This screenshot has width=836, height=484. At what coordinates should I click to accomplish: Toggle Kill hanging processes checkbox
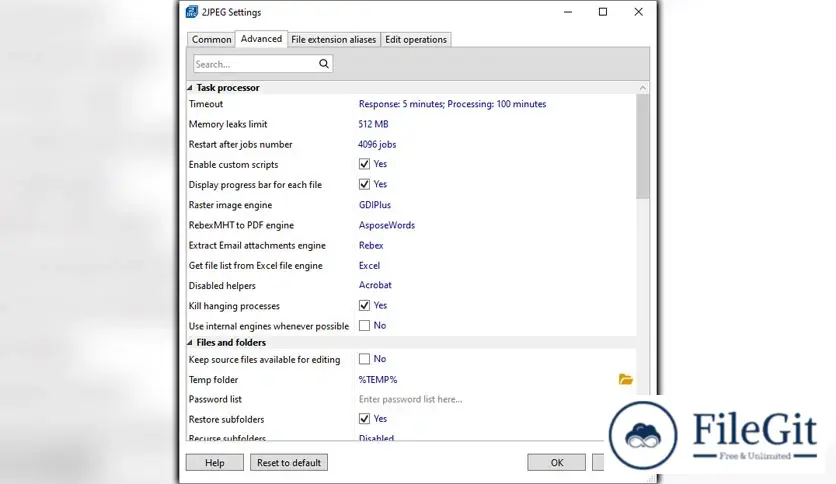tap(364, 305)
